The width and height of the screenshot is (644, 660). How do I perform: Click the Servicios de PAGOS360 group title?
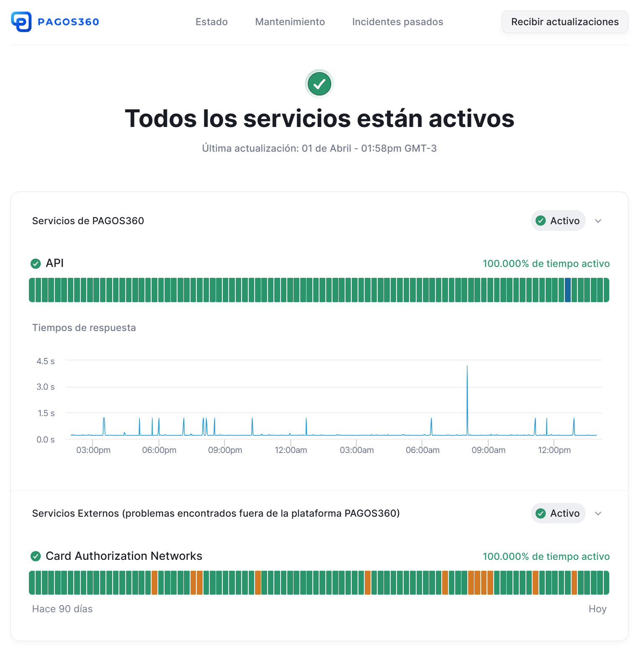pos(88,221)
